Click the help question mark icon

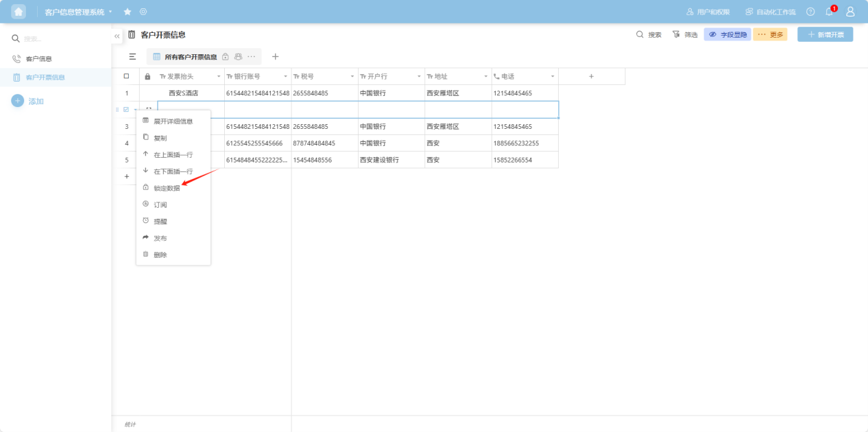810,12
